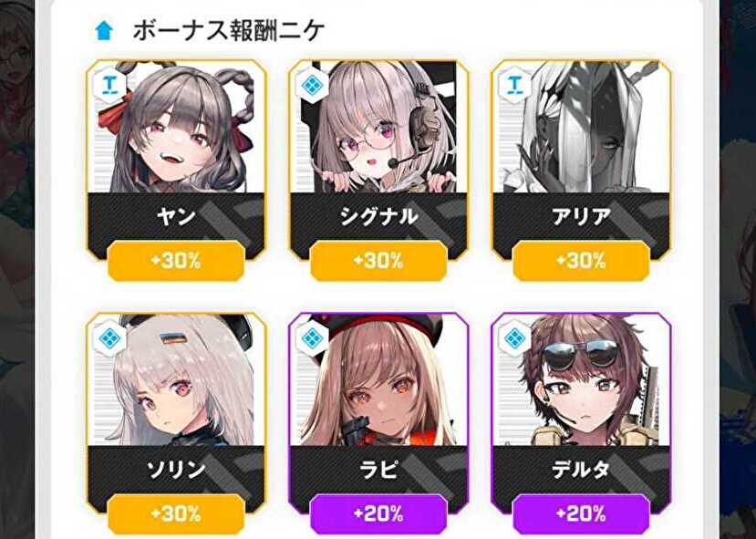Select the grayscale アリア portrait

pos(582,127)
